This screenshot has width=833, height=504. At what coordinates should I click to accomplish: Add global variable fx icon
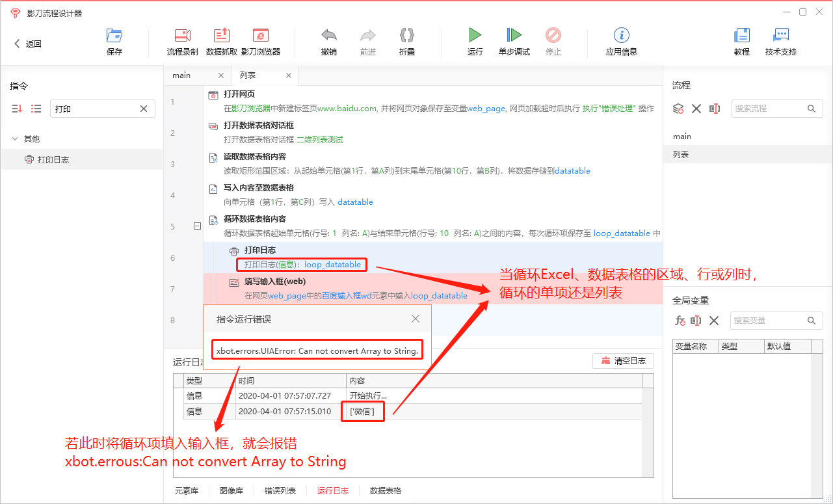click(x=680, y=321)
